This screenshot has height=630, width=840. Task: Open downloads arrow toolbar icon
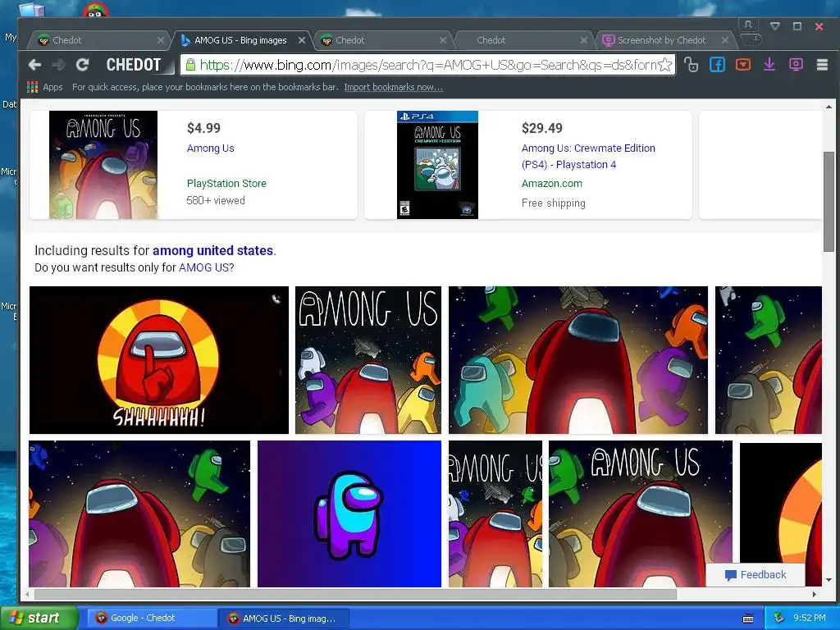tap(769, 65)
